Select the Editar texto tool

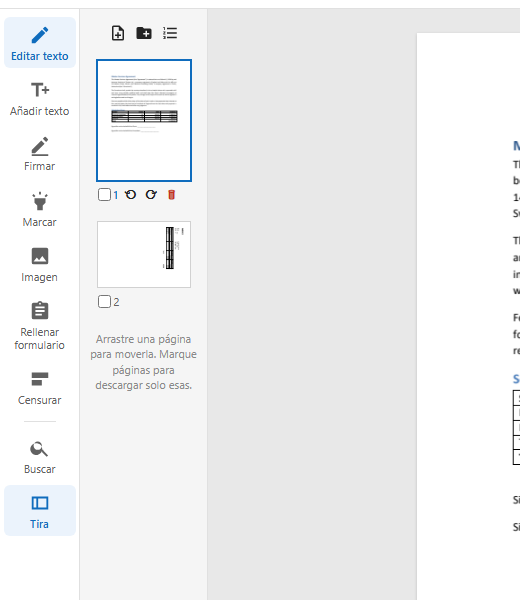tap(40, 43)
